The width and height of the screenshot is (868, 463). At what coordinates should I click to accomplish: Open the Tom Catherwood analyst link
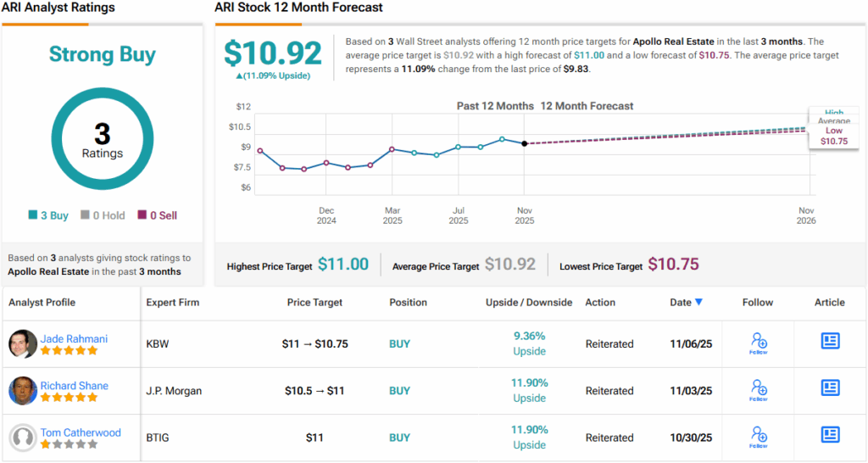coord(81,432)
